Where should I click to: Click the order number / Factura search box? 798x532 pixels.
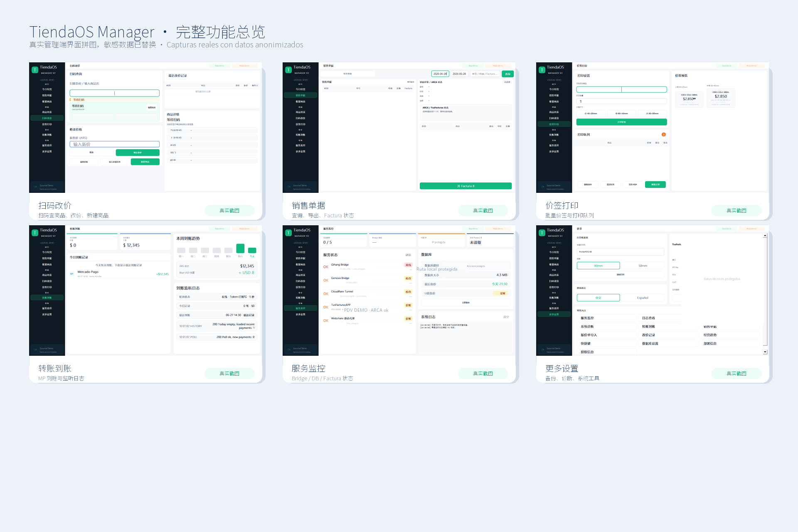click(485, 74)
